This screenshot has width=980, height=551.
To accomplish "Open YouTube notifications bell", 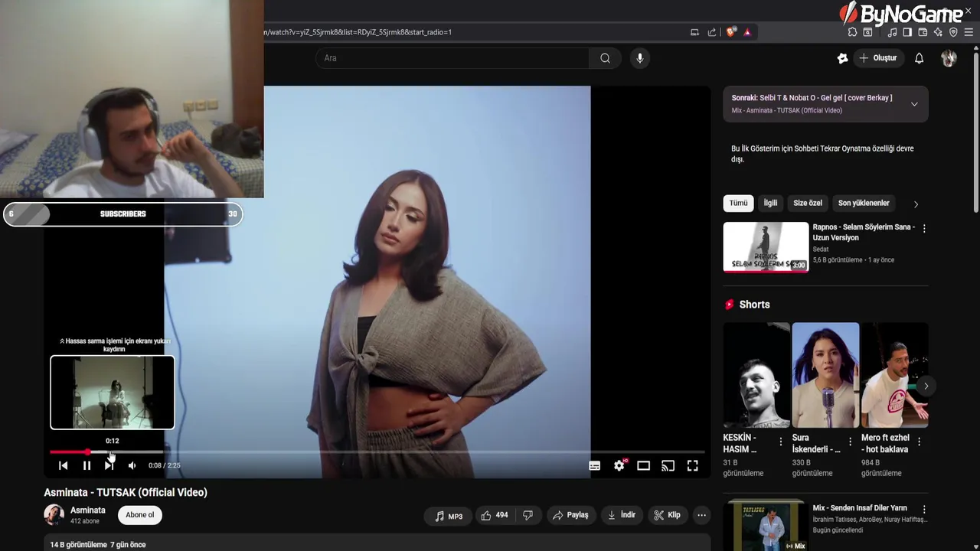I will 920,58.
